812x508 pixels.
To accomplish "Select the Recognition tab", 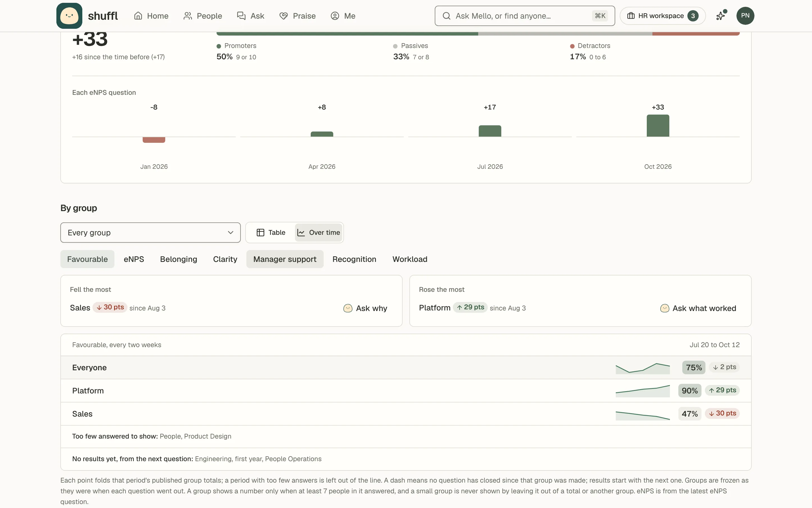I will 354,259.
